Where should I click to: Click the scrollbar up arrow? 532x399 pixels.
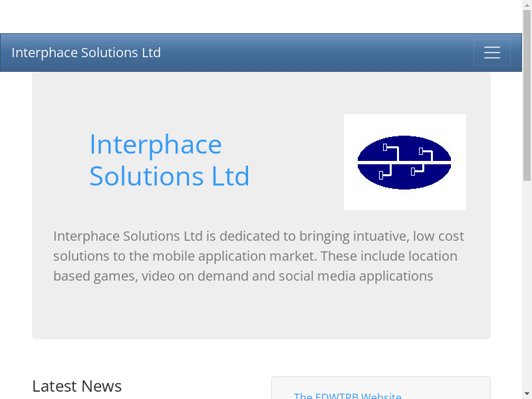[x=527, y=5]
